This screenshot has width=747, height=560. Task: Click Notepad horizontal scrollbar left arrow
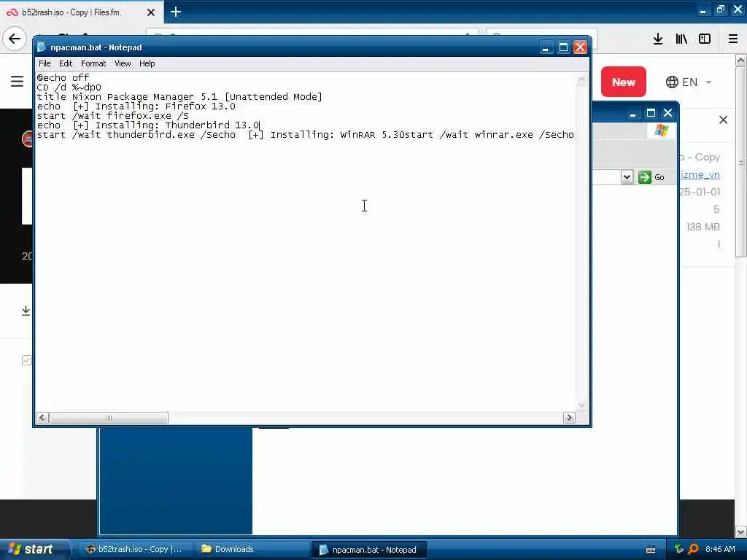tap(42, 418)
